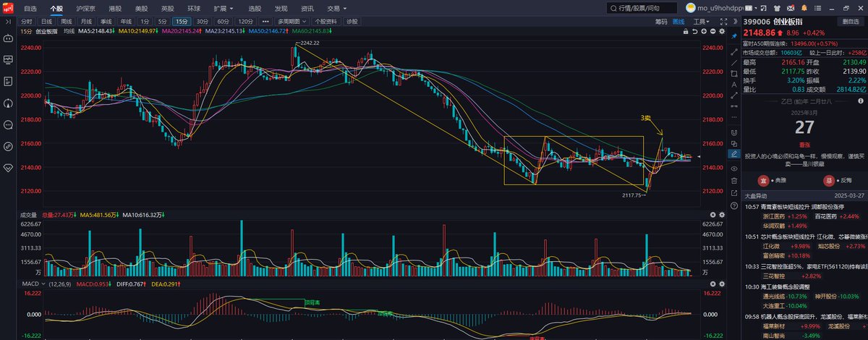Open the monitor chart icon in the left sidebar
This screenshot has height=340, width=868.
click(x=8, y=60)
